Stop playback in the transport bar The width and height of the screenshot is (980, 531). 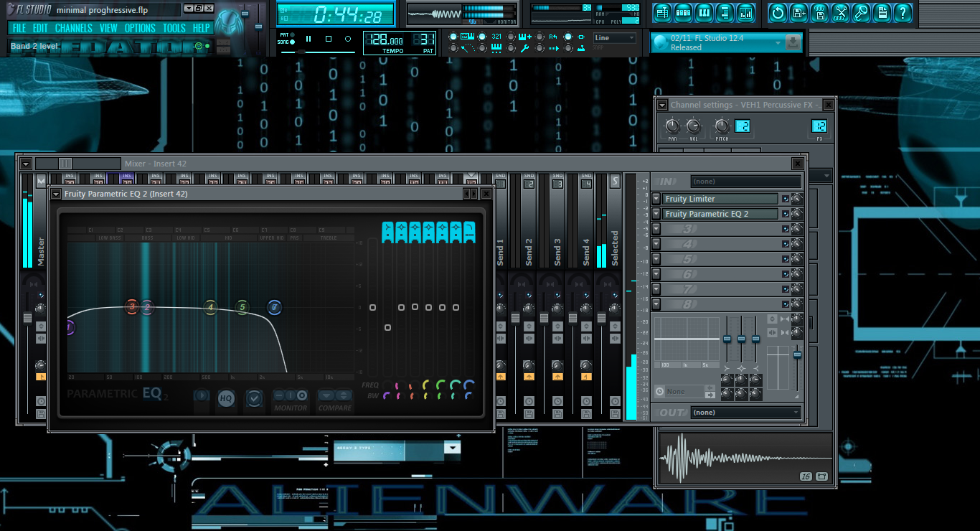(329, 39)
